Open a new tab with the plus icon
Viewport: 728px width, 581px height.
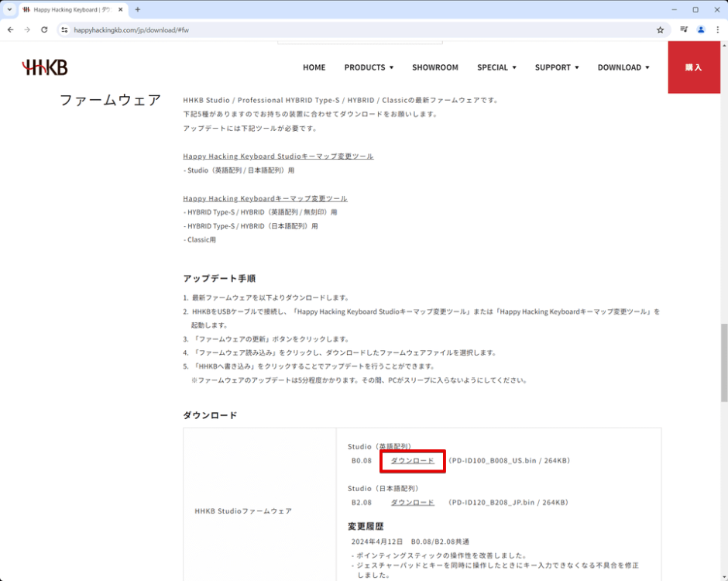click(138, 9)
